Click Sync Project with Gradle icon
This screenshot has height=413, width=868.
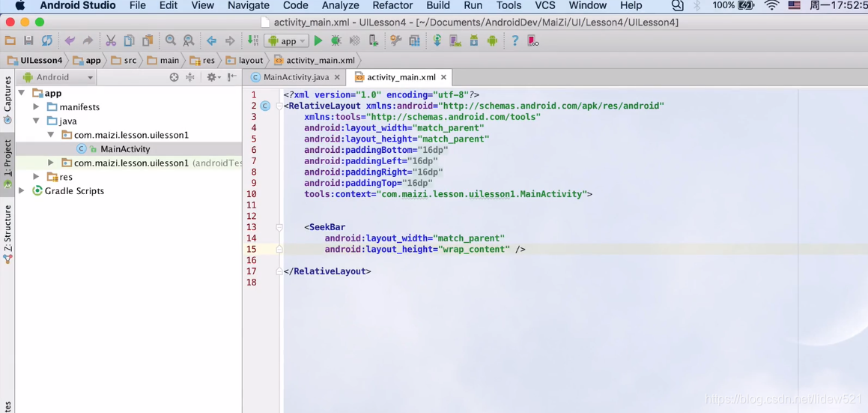(x=437, y=40)
